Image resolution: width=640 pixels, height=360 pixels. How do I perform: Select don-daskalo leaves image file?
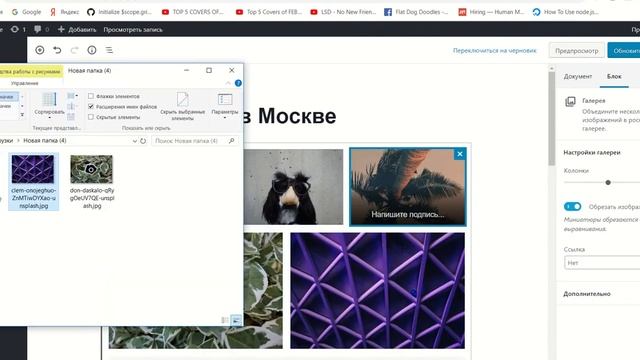[92, 182]
